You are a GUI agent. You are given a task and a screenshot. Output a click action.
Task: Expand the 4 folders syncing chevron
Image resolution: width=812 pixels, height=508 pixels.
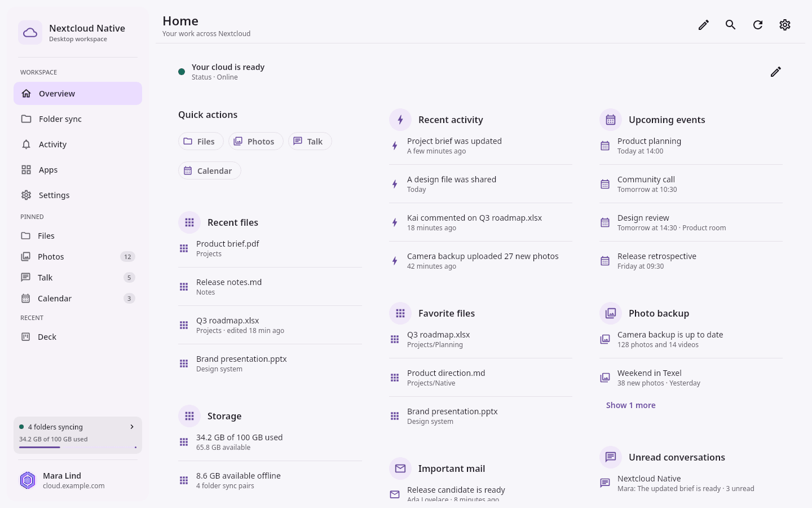[x=132, y=427]
